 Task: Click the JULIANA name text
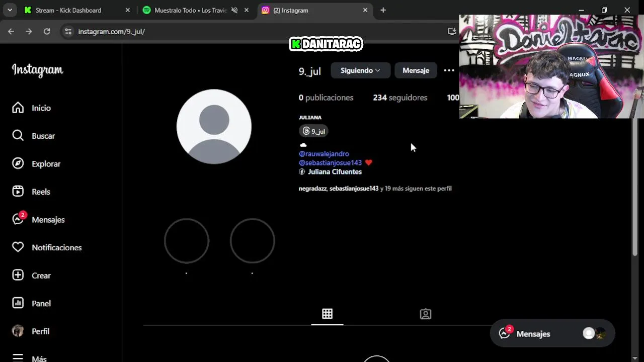point(310,118)
